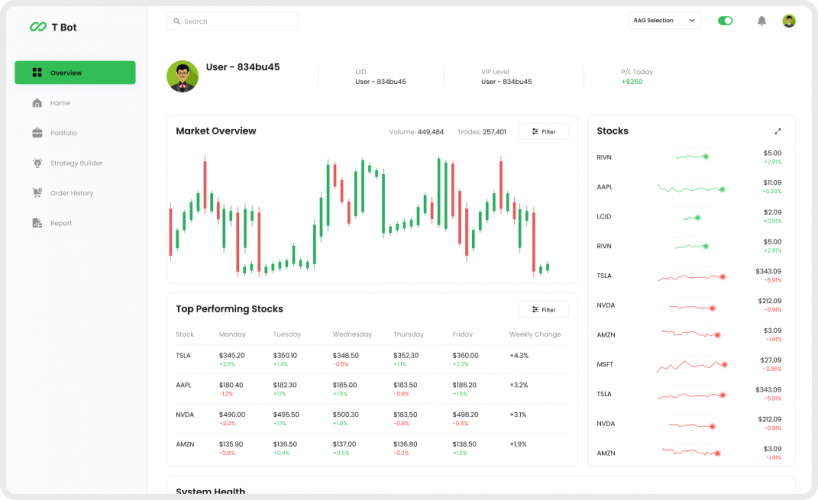Click the Stock column header
Viewport: 818px width, 500px height.
tap(185, 334)
